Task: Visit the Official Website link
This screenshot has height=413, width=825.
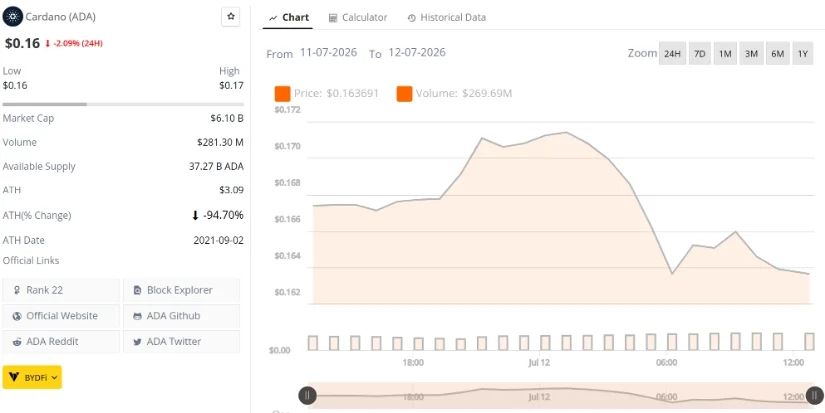Action: [61, 316]
